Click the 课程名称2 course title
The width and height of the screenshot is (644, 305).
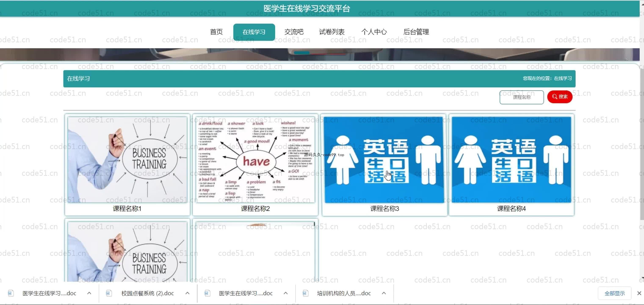click(x=255, y=209)
